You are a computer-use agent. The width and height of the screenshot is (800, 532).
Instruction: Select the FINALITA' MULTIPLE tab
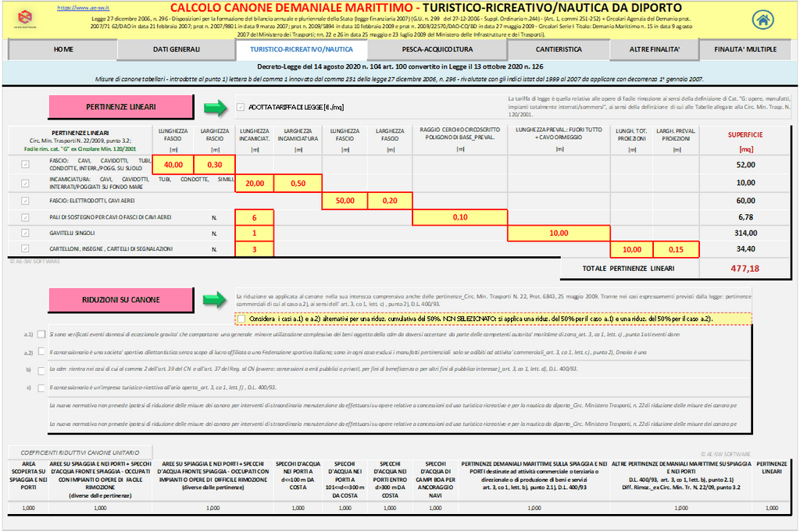pyautogui.click(x=745, y=49)
